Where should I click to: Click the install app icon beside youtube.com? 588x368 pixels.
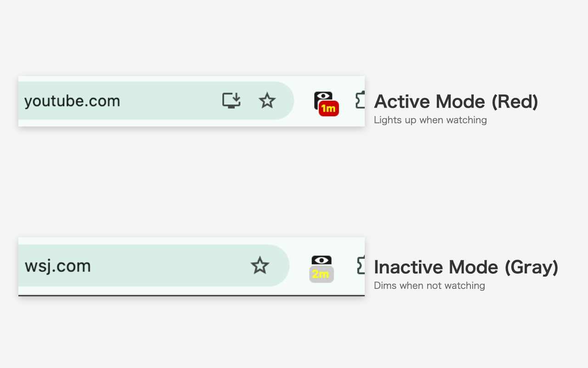pos(232,100)
